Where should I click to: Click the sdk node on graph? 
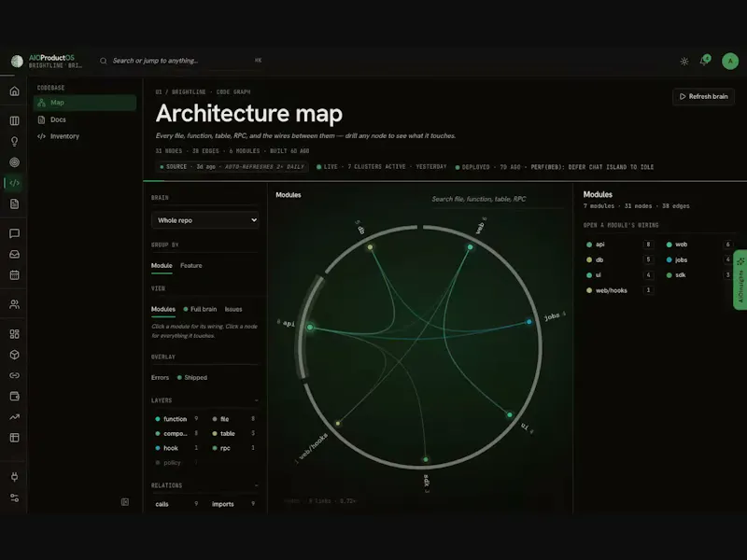point(426,459)
